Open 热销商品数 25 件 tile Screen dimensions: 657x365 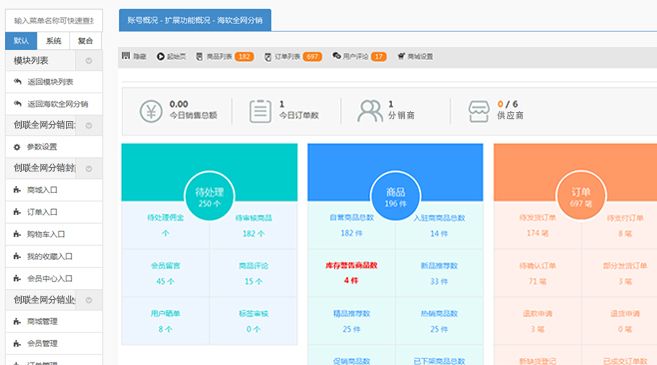point(439,321)
